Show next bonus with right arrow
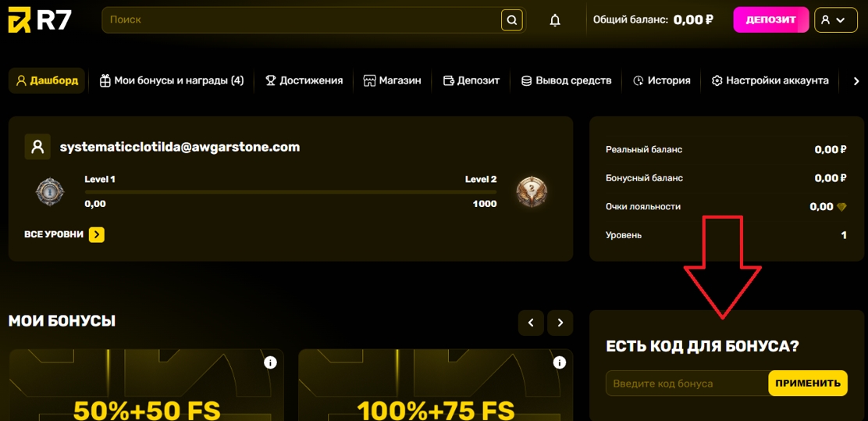This screenshot has height=421, width=868. (x=560, y=323)
